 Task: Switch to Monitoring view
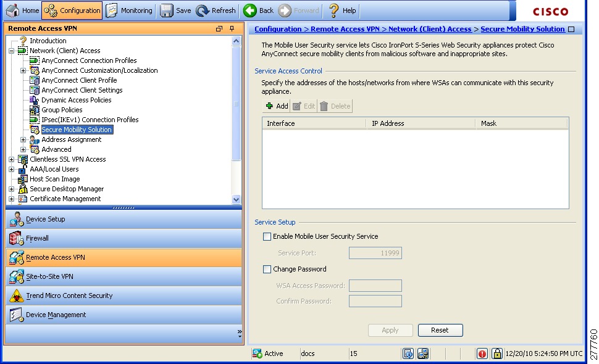[128, 10]
